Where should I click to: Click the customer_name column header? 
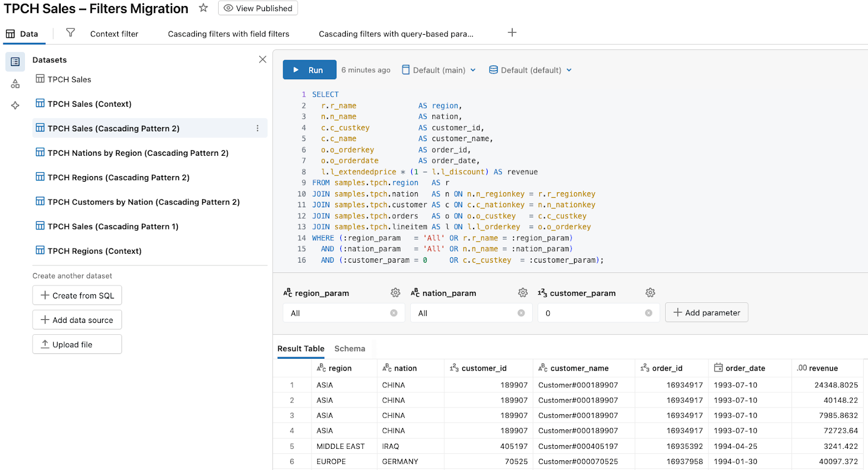(584, 368)
